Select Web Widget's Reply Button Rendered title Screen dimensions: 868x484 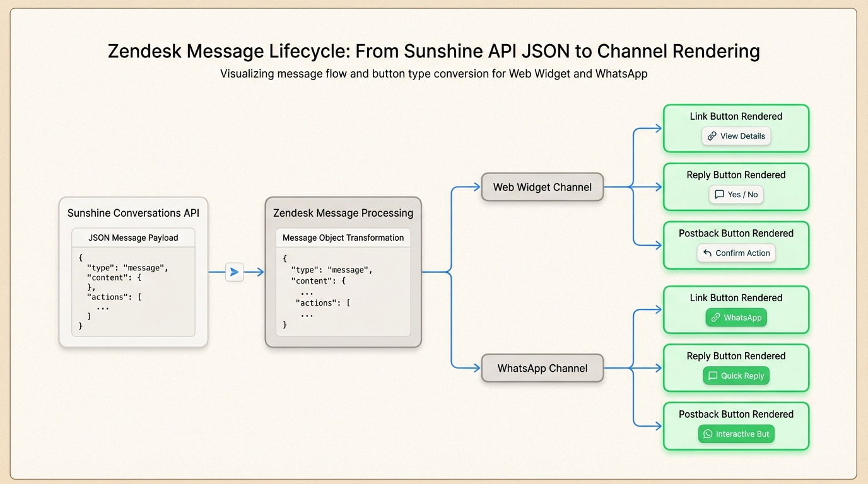point(736,175)
